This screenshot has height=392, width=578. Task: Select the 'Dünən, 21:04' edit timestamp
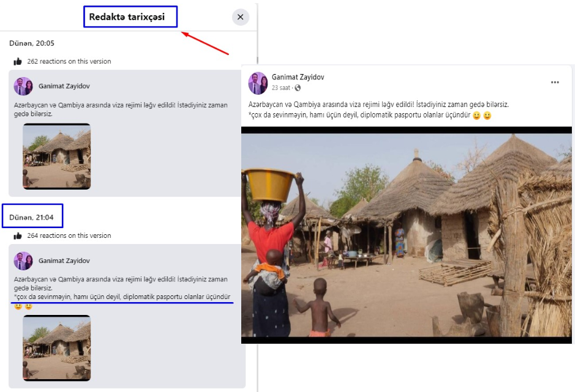pos(32,217)
